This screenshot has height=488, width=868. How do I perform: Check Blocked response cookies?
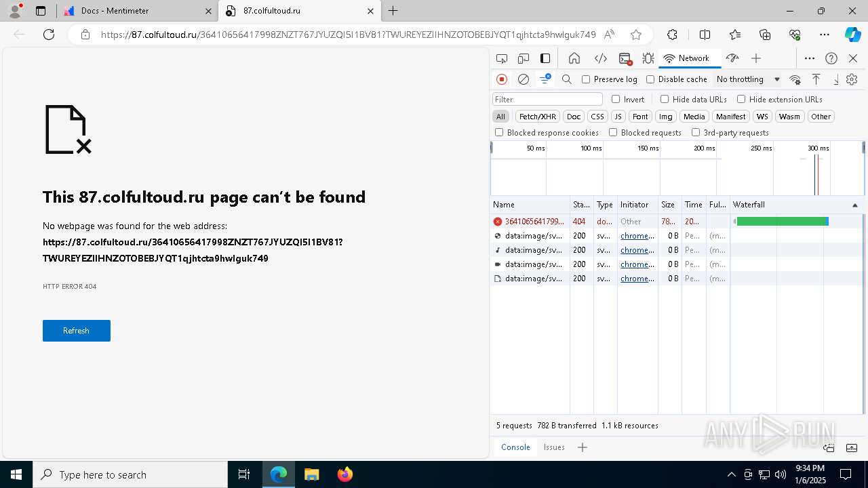coord(499,132)
